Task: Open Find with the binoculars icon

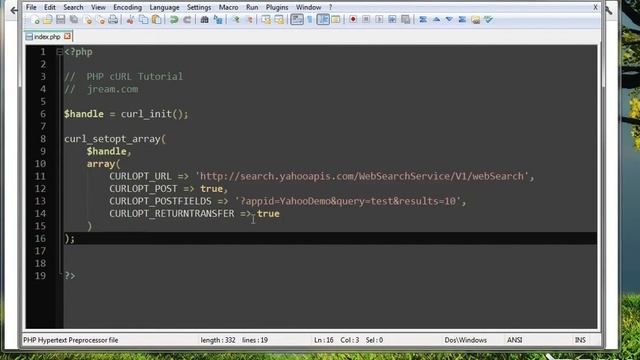Action: coord(204,20)
